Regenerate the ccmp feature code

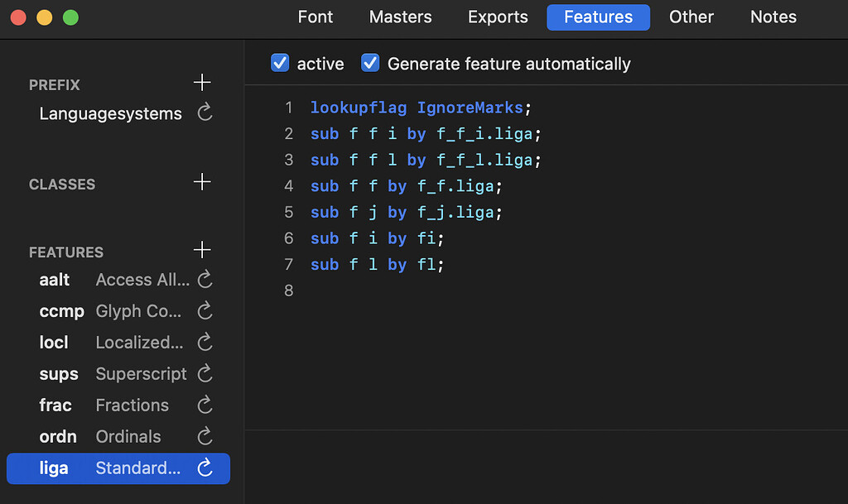point(204,311)
